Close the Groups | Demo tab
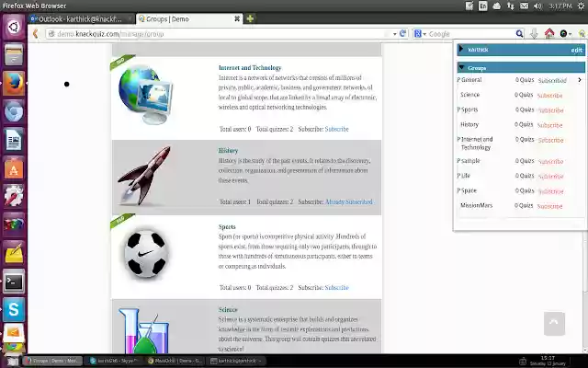This screenshot has width=588, height=368. 237,18
